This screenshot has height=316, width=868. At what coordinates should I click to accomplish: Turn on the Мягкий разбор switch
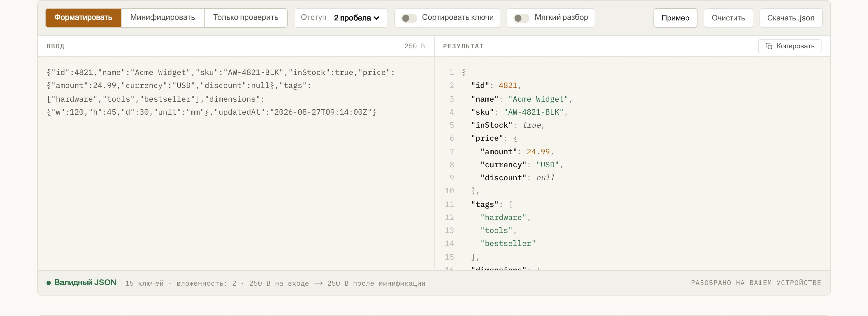521,18
